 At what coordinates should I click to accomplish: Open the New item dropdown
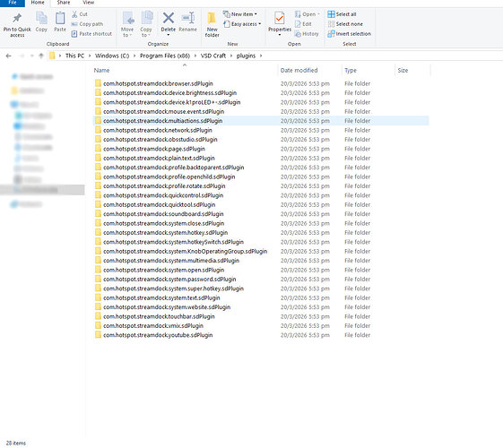point(240,14)
